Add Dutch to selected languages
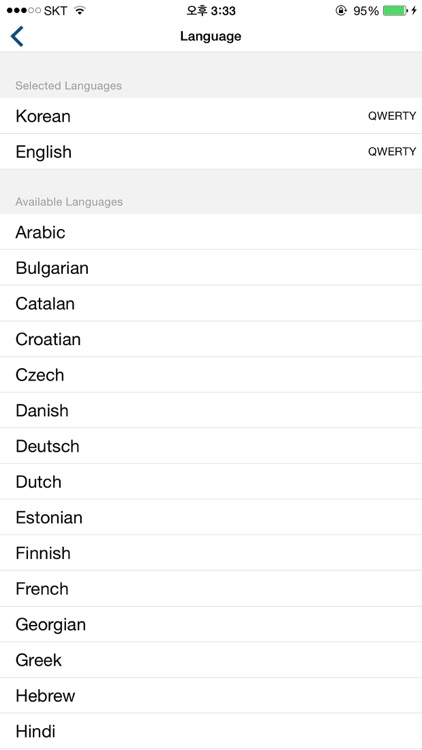Viewport: 422px width, 750px height. coord(211,482)
